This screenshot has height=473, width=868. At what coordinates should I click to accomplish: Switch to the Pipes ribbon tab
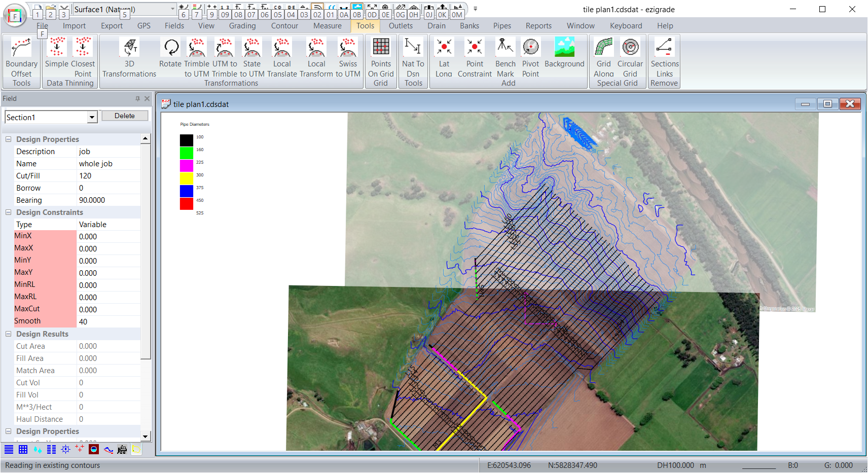[x=502, y=26]
